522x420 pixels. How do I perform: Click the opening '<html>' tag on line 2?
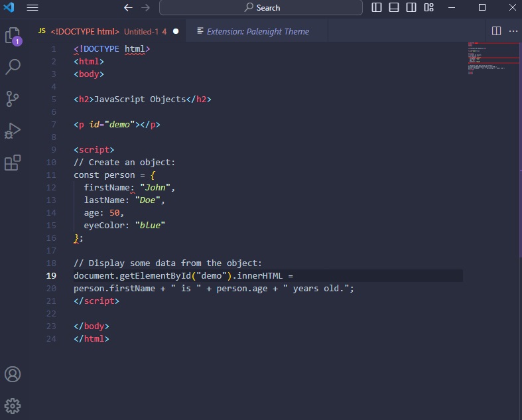click(89, 62)
